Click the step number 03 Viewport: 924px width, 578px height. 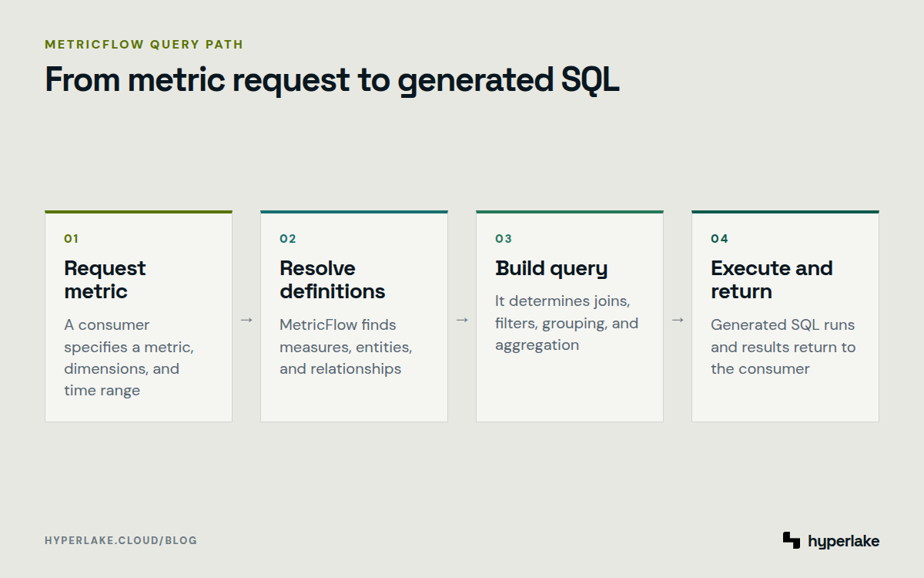(x=504, y=239)
